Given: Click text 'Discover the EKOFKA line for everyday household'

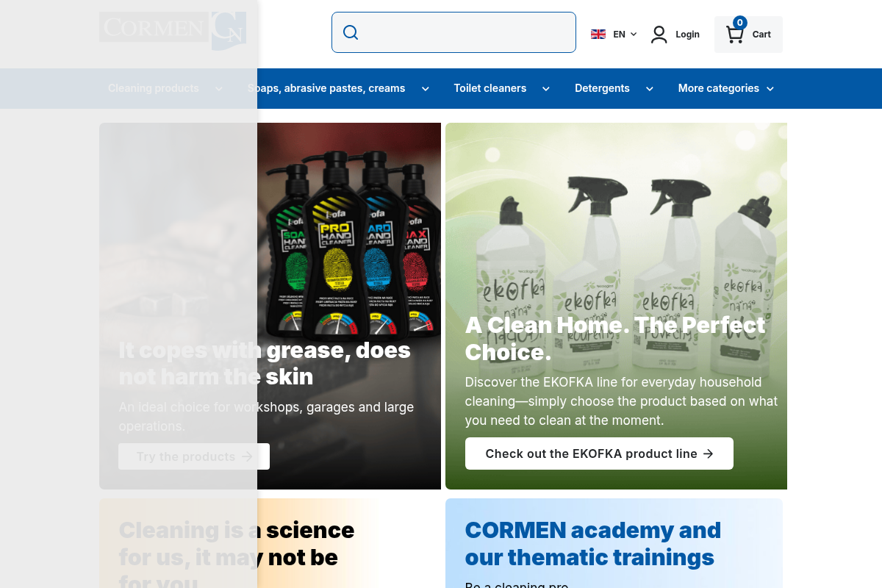Looking at the screenshot, I should click(x=614, y=382).
